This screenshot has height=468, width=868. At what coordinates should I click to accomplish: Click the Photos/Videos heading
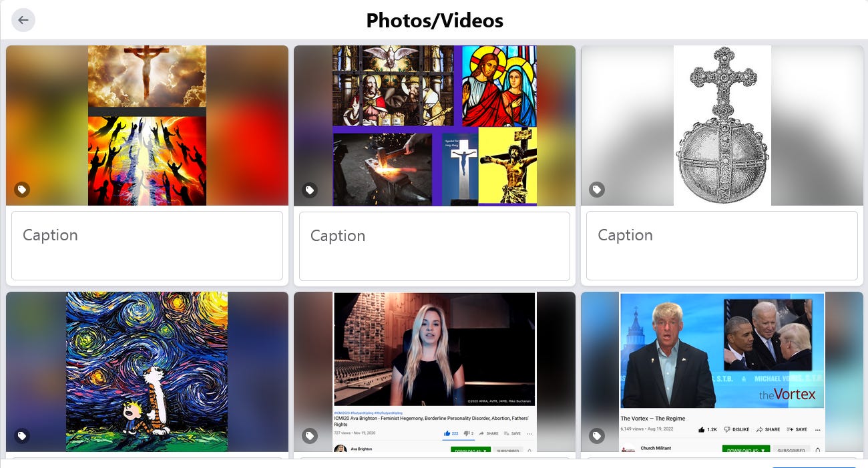(435, 21)
